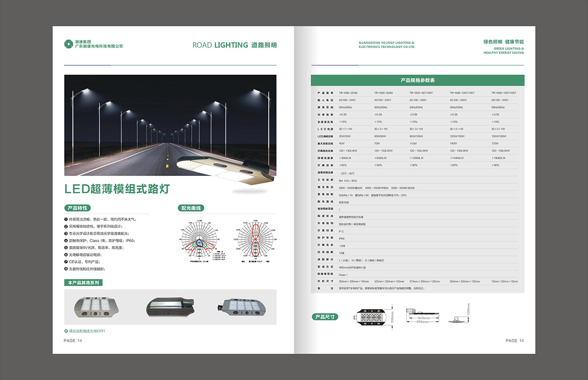
Task: Click the GUANGDONG YOUNGY LIGHTING header text
Action: [x=387, y=45]
